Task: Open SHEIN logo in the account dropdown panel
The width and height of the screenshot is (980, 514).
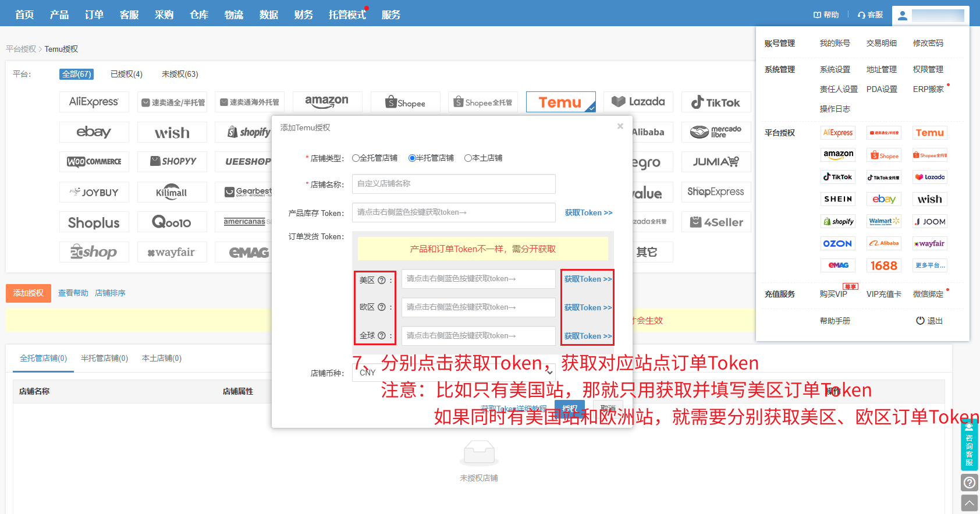Action: tap(838, 199)
